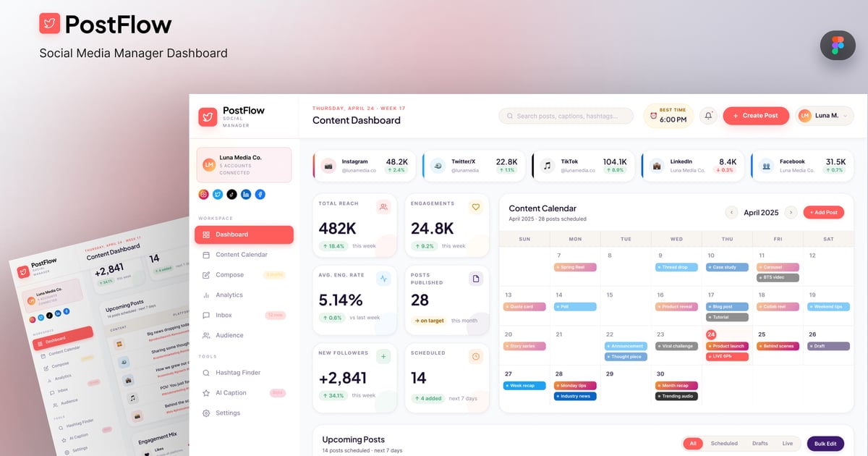Screen dimensions: 868x456
Task: Open Audience in the sidebar
Action: 244,336
